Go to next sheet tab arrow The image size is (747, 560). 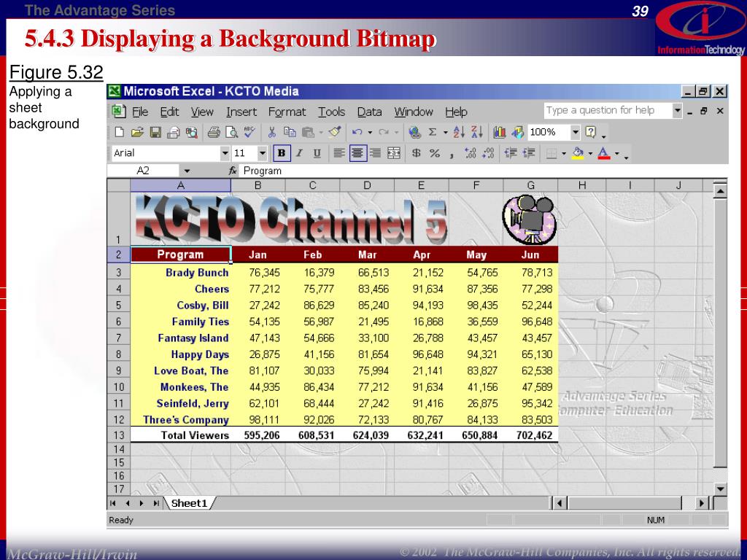point(142,503)
